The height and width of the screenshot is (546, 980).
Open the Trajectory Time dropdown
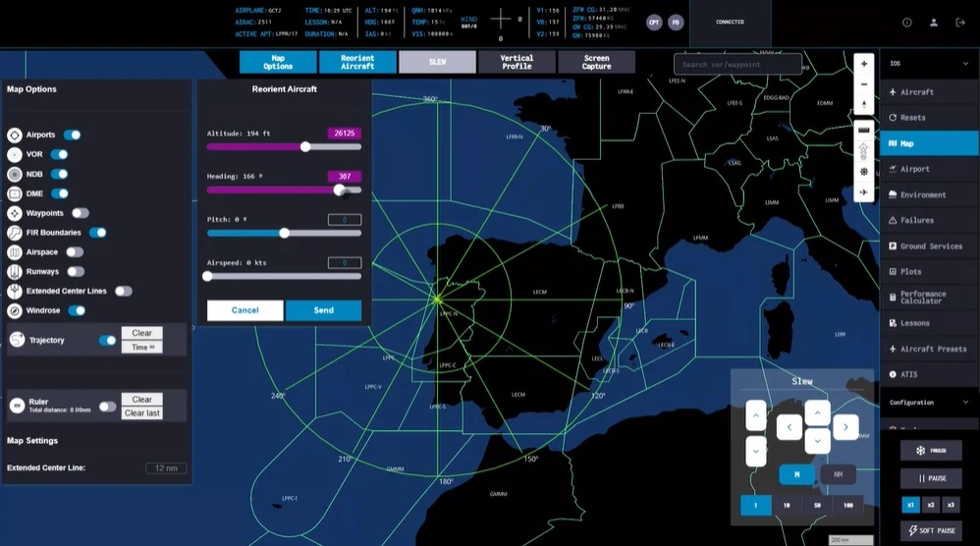tap(141, 348)
